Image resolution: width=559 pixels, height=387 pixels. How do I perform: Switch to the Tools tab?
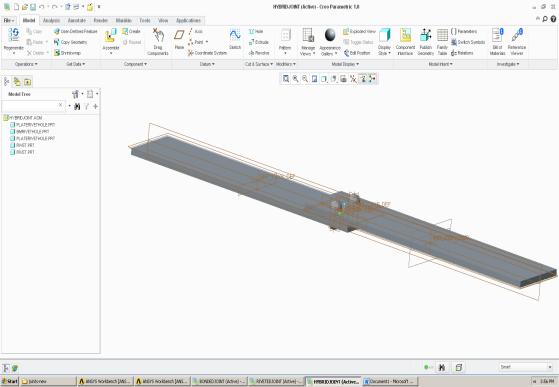[145, 21]
